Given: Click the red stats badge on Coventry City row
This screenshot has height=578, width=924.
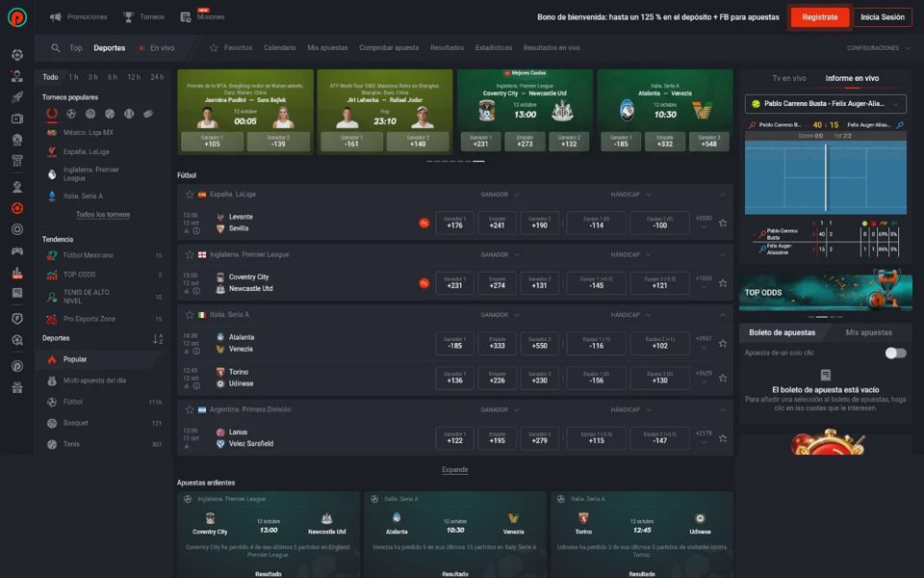Looking at the screenshot, I should point(423,283).
